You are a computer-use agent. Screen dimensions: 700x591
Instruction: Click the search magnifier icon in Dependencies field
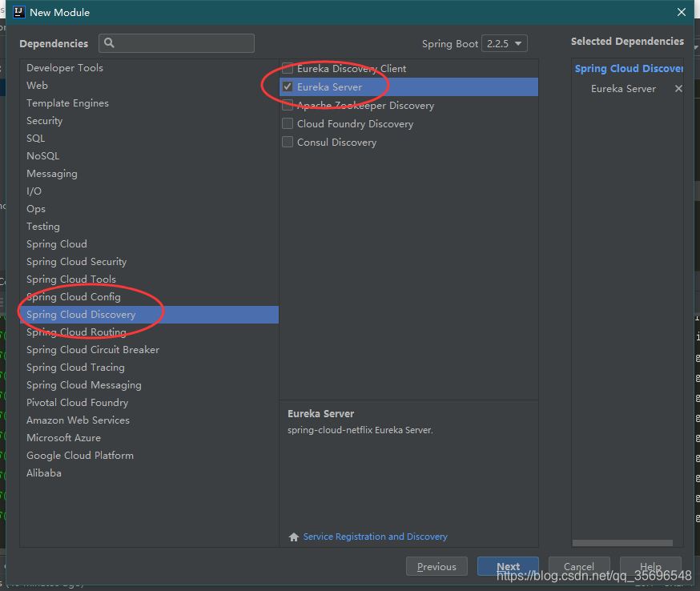(x=109, y=43)
